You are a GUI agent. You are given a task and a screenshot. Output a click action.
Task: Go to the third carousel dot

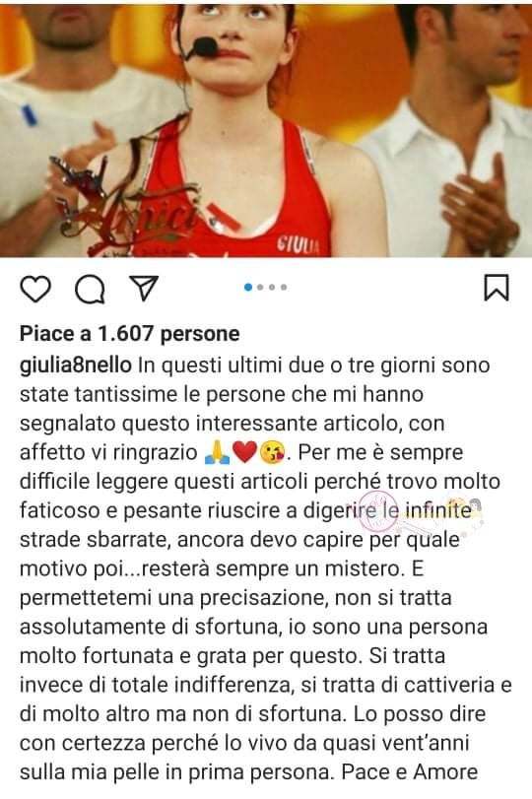tap(272, 288)
